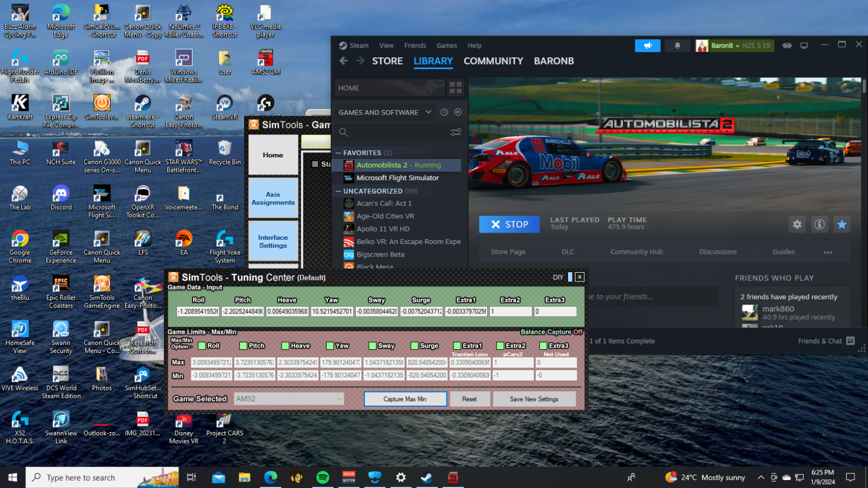Open Axis Assignments in SimTools Game Manager
Viewport: 868px width, 488px height.
pyautogui.click(x=273, y=198)
